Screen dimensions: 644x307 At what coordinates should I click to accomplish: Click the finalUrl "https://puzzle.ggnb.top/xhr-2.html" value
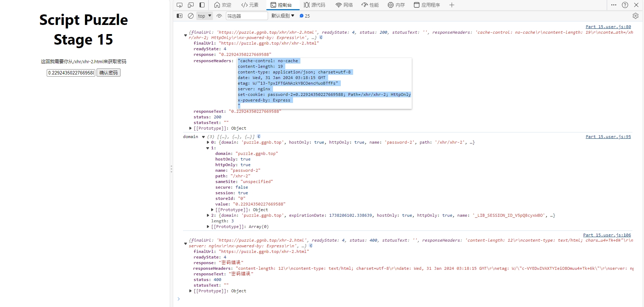click(x=264, y=252)
